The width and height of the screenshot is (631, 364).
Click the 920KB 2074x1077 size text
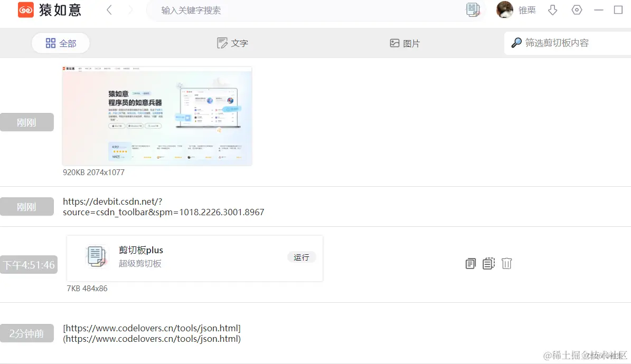pyautogui.click(x=94, y=172)
